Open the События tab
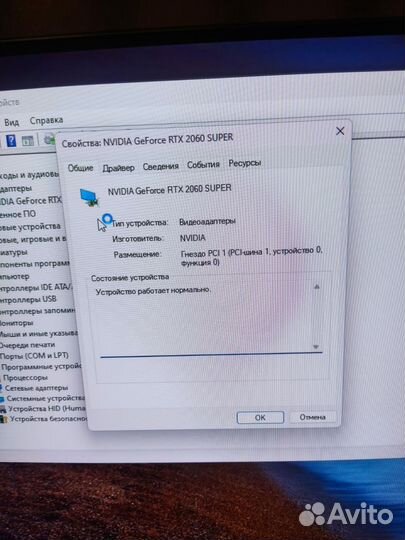The height and width of the screenshot is (540, 405). [203, 165]
